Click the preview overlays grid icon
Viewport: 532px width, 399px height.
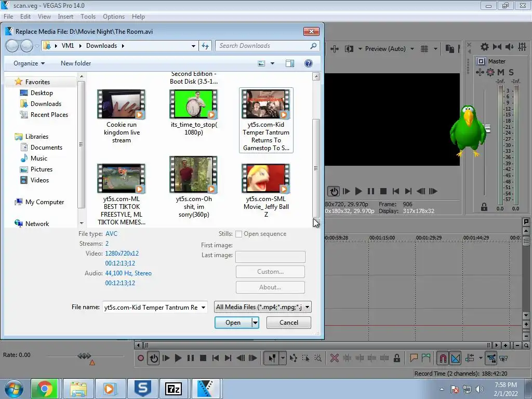pos(424,49)
